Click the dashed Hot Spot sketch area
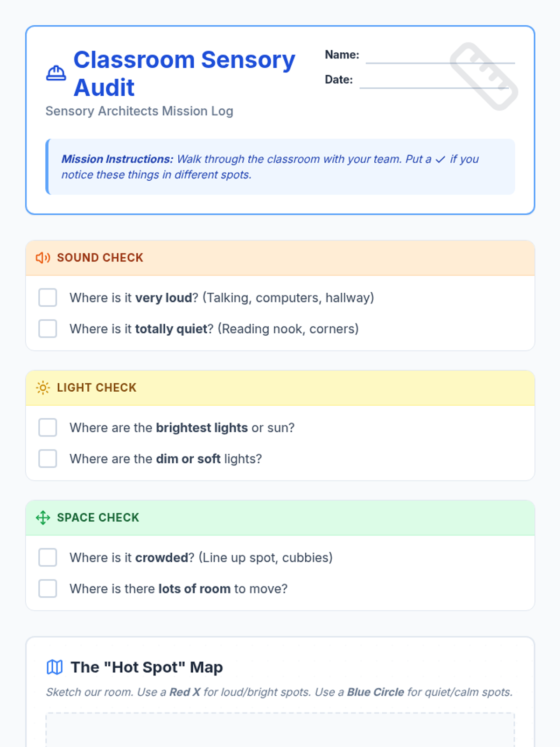This screenshot has height=747, width=560. coord(280,731)
